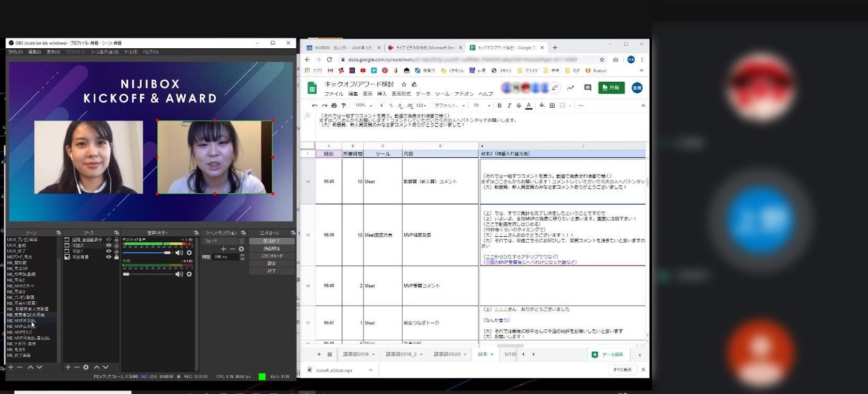The height and width of the screenshot is (394, 868).
Task: Mute desktop audio speaker icon
Action: click(179, 252)
